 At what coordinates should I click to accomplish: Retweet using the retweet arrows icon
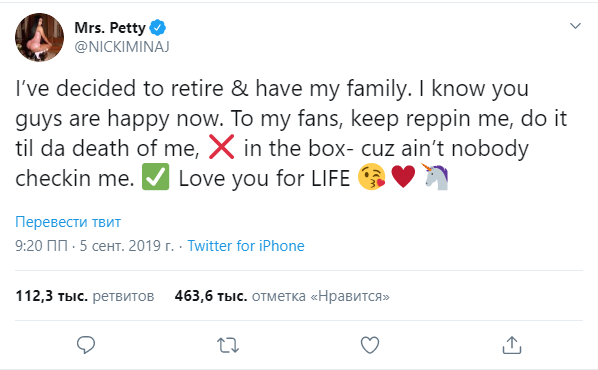[228, 345]
